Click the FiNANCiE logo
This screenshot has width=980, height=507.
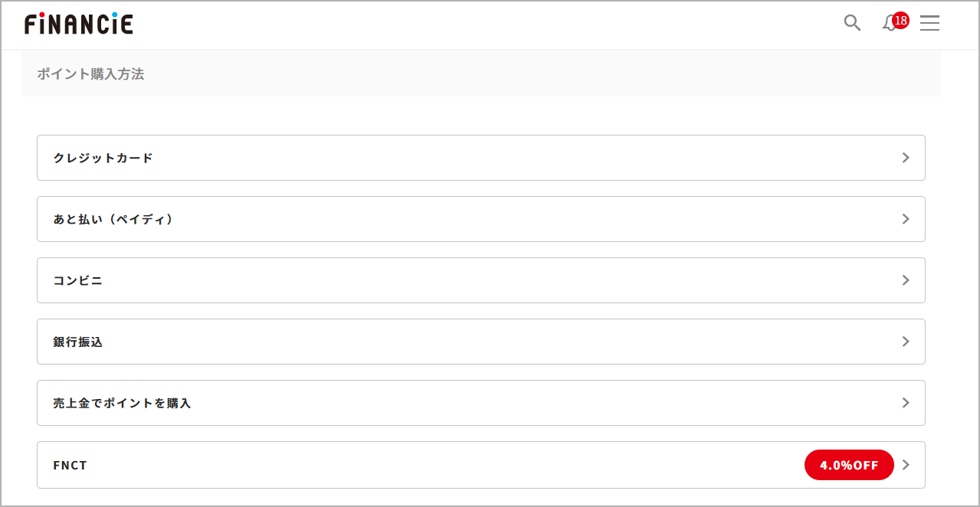78,24
